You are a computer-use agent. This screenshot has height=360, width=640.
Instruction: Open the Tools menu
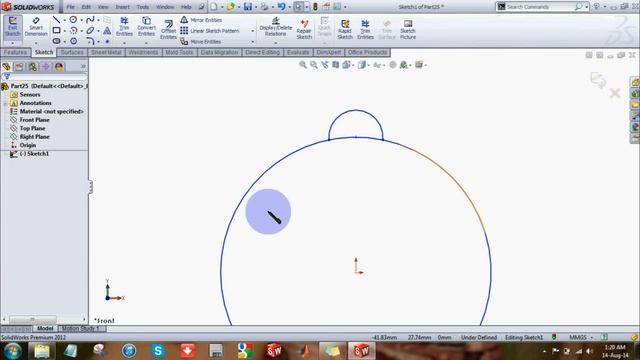[x=142, y=7]
